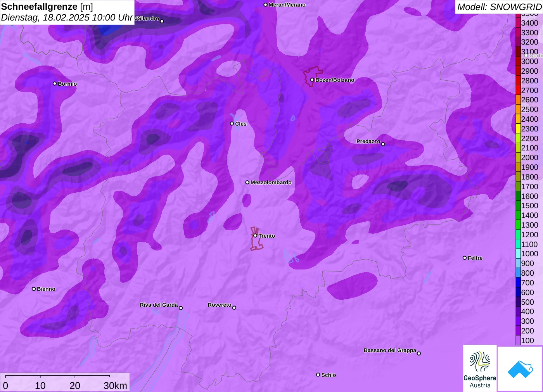Click the Feltre city marker dot
This screenshot has height=392, width=543.
coord(465,258)
